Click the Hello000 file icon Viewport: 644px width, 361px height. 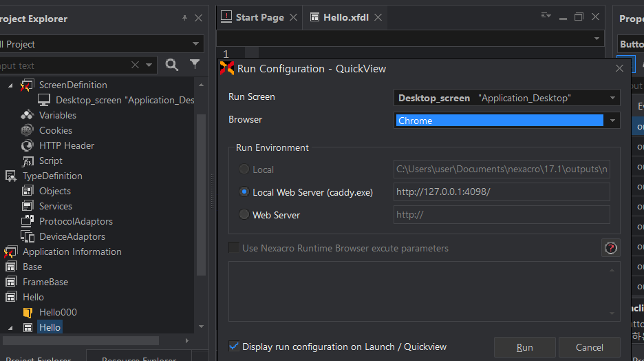point(28,313)
